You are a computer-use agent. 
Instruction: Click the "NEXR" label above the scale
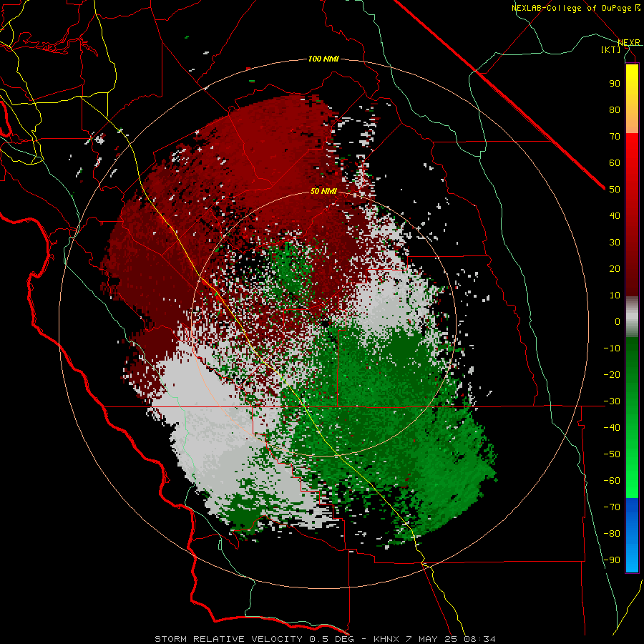(x=628, y=42)
